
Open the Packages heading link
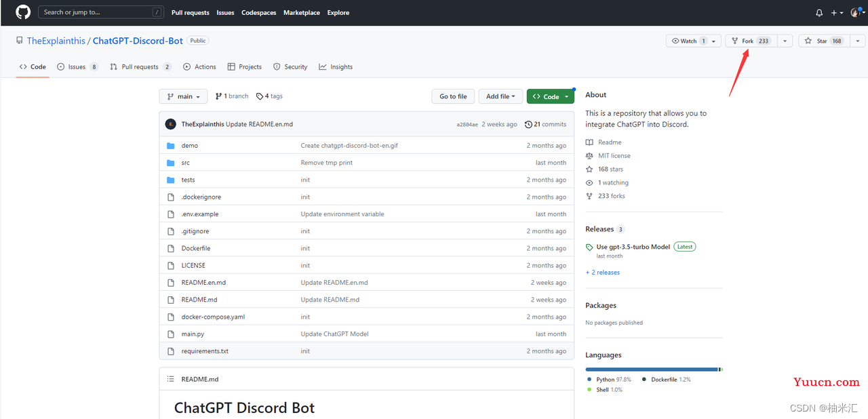coord(601,305)
